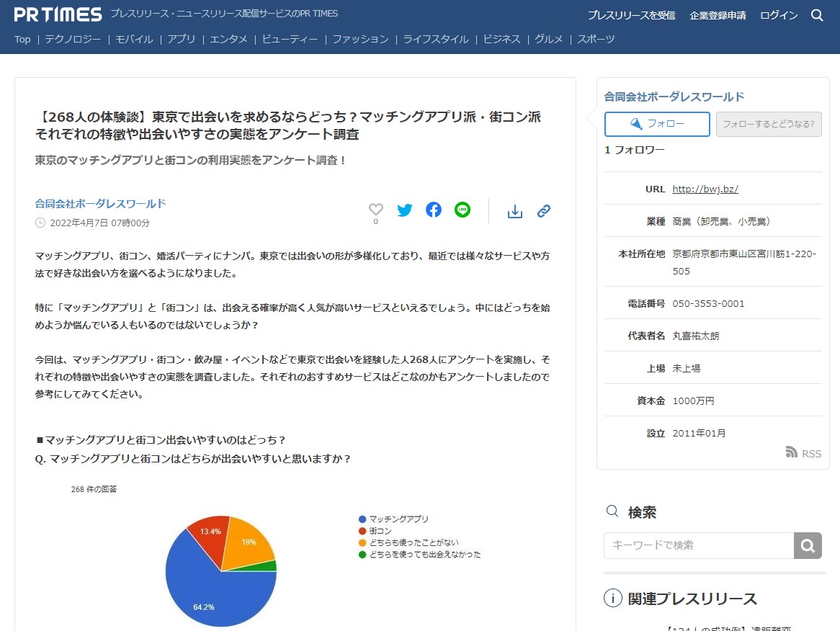Submit the keyword search with the magnifier button

coord(808,545)
